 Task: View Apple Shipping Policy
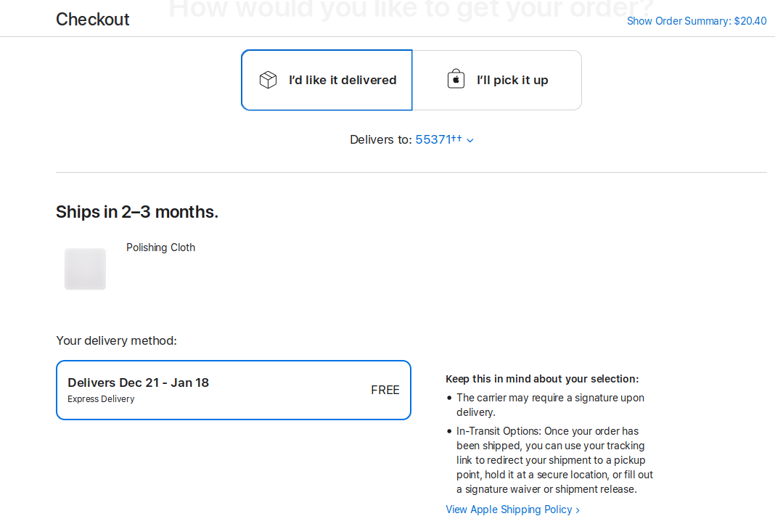coord(508,510)
